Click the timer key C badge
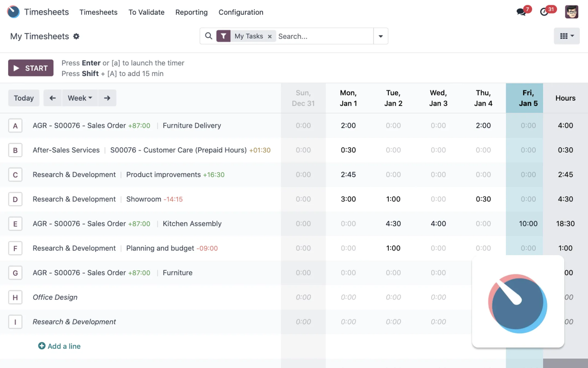Viewport: 588px width, 368px height. click(x=15, y=175)
